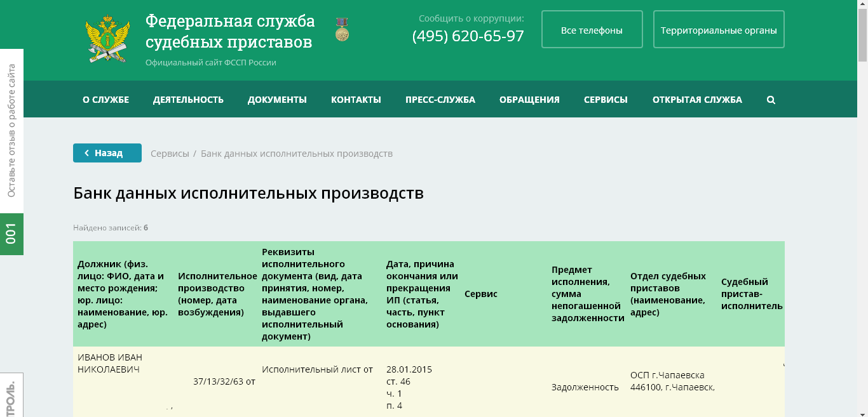Click the 'Найдено записей: 6' text
The height and width of the screenshot is (417, 868).
[x=111, y=227]
